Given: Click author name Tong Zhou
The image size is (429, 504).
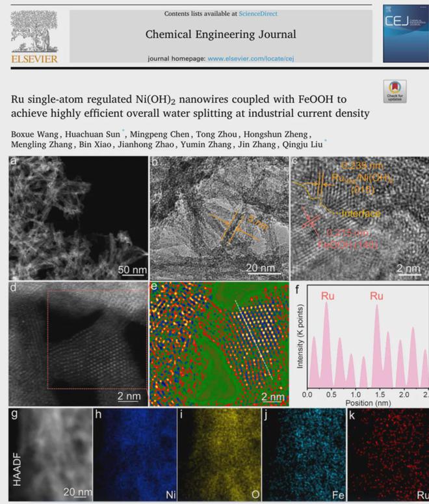Looking at the screenshot, I should pyautogui.click(x=216, y=135).
